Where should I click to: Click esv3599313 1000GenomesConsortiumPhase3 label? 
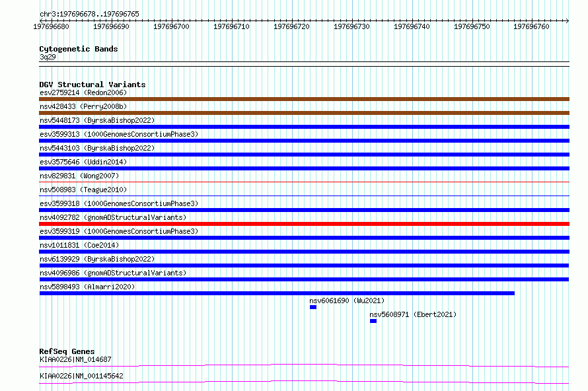pos(119,134)
